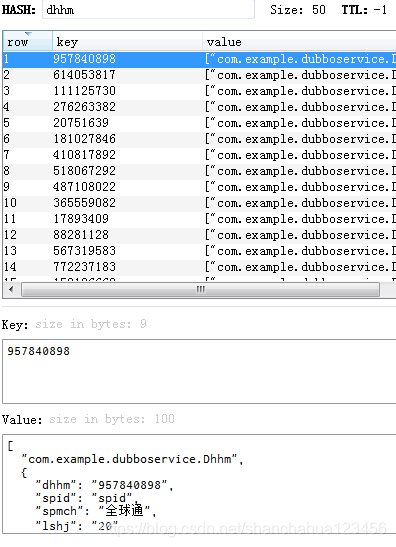Select the row with key 276263382
The width and height of the screenshot is (396, 547).
tap(200, 107)
